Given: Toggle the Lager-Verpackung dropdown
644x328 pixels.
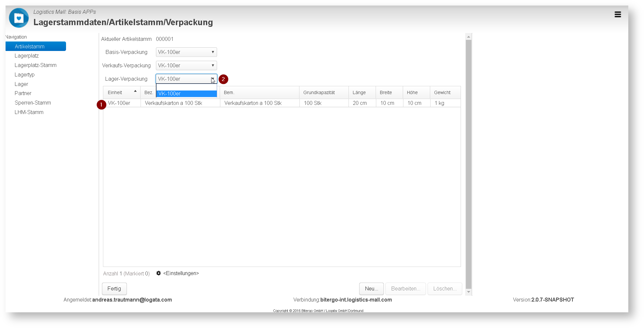Looking at the screenshot, I should coord(186,79).
